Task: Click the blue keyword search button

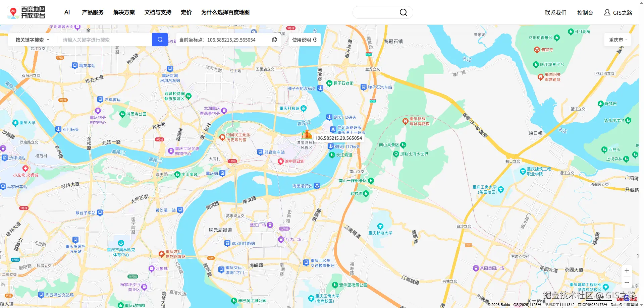Action: (x=160, y=40)
